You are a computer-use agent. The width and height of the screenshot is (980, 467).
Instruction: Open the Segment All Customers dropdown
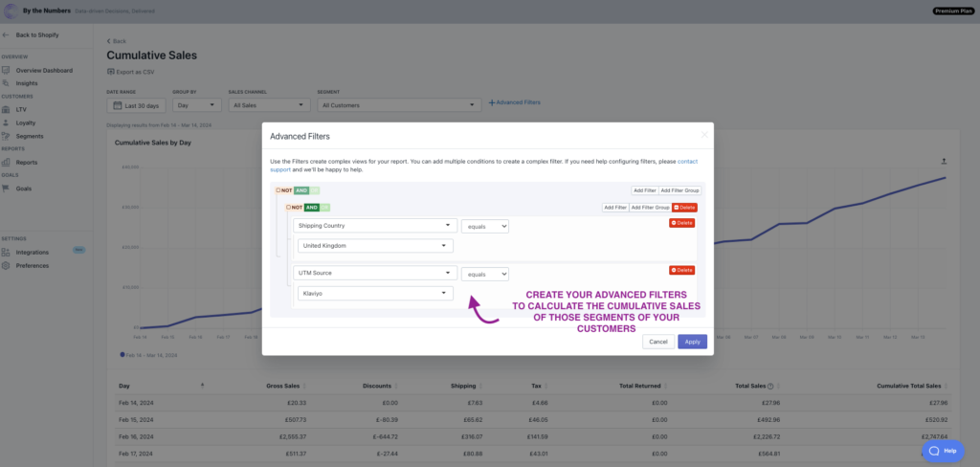(399, 105)
